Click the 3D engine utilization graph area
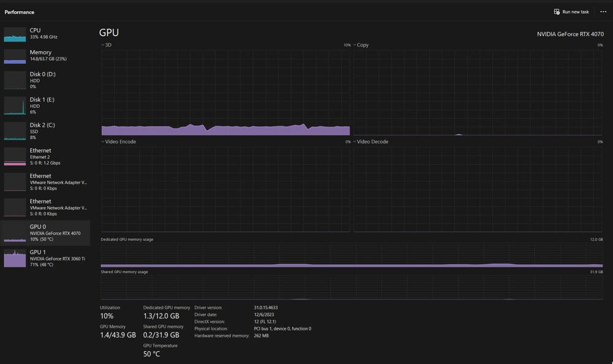613x364 pixels. (226, 92)
